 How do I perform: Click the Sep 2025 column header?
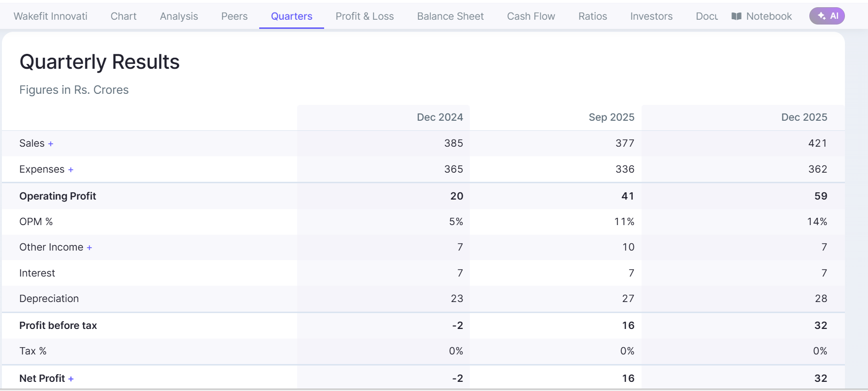611,117
